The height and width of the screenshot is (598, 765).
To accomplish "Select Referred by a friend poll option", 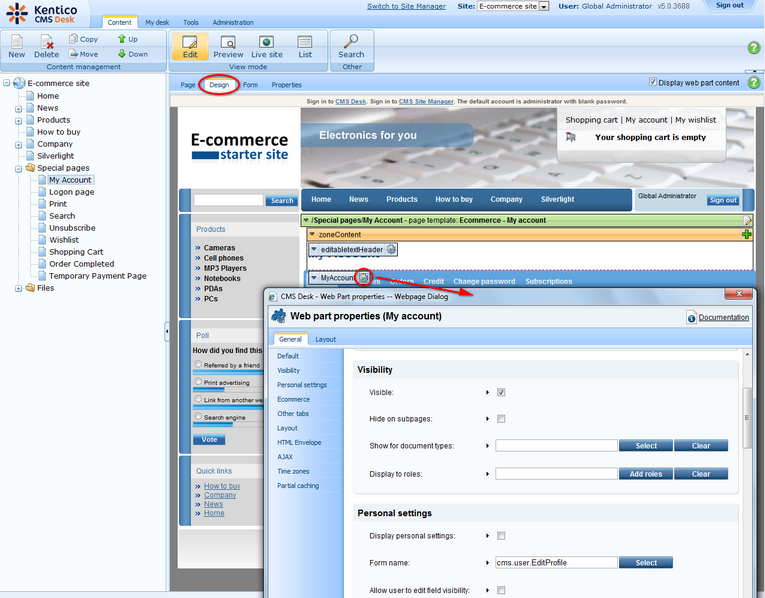I will coord(198,364).
